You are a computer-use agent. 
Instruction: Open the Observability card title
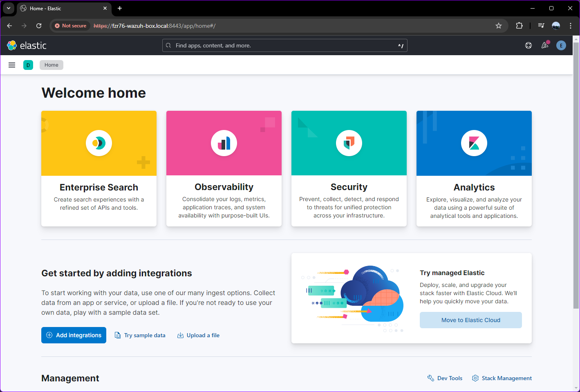point(224,187)
